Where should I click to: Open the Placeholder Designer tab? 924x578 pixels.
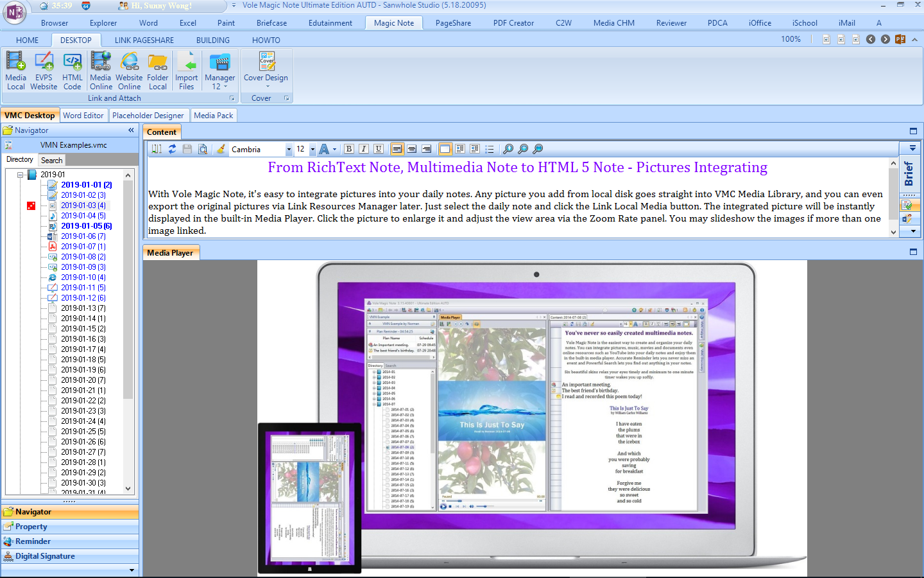(x=148, y=116)
